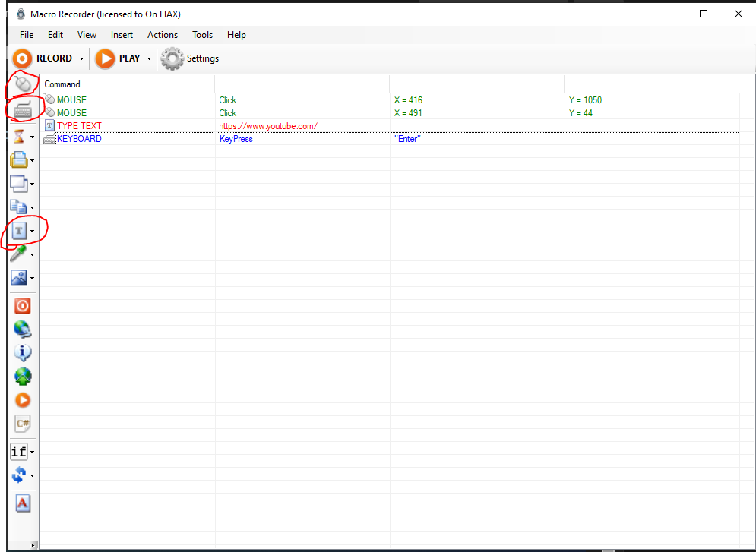Select the eyedropper pixel color command
This screenshot has width=756, height=552.
tap(18, 254)
